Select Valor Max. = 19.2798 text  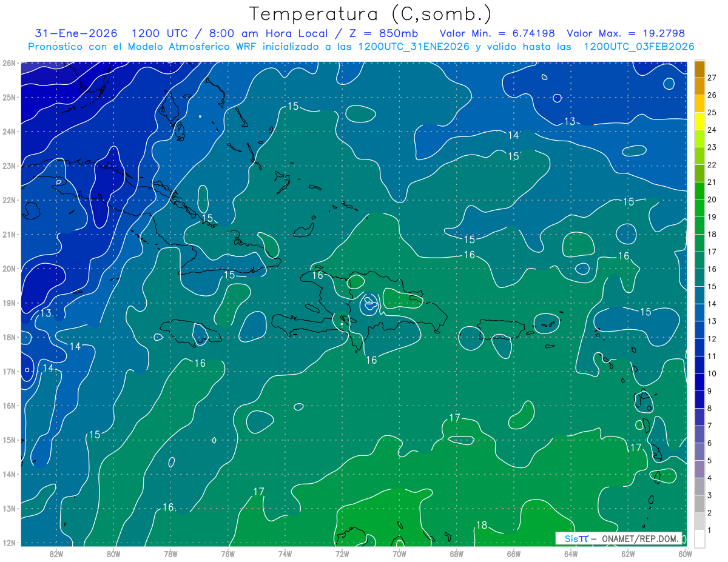point(625,33)
